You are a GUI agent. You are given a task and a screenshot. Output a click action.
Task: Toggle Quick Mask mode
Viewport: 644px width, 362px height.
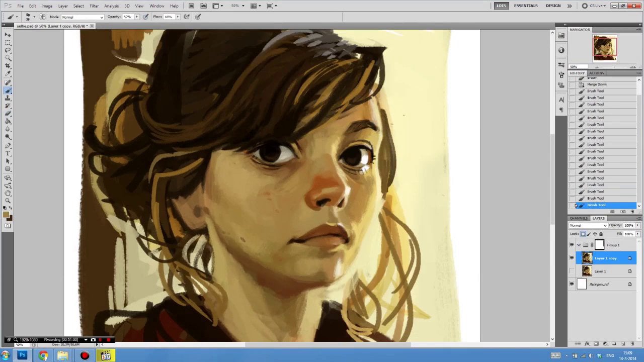(8, 226)
